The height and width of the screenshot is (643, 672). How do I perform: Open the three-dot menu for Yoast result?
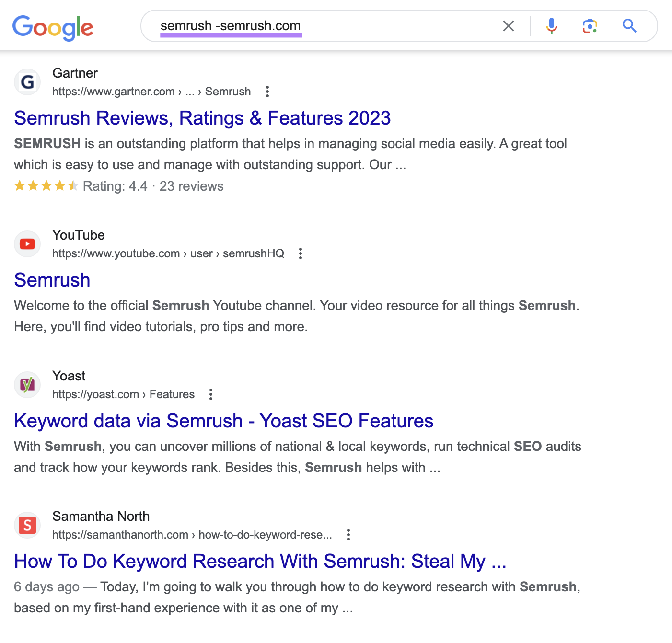point(211,394)
